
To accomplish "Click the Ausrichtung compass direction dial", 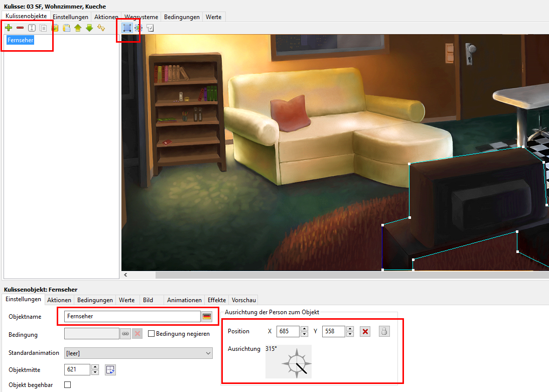I will pos(297,363).
